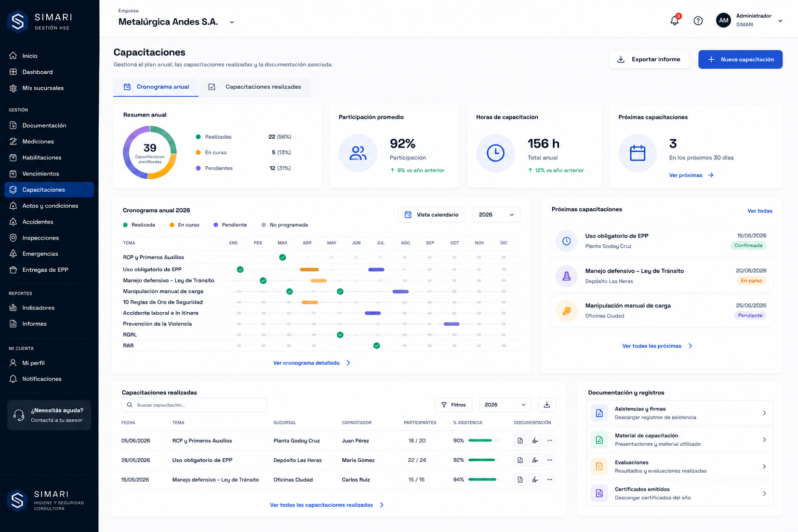Follow the Ver próximas link
The width and height of the screenshot is (798, 532).
(691, 176)
